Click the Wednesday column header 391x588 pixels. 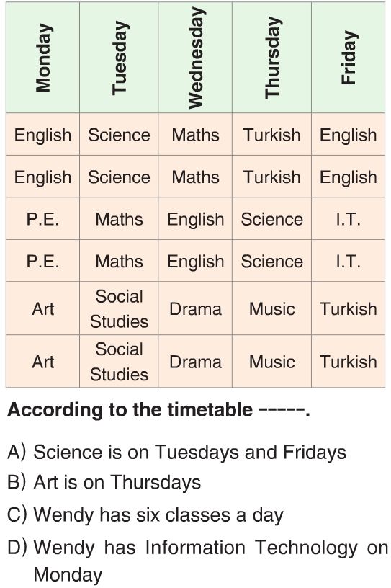pyautogui.click(x=195, y=58)
